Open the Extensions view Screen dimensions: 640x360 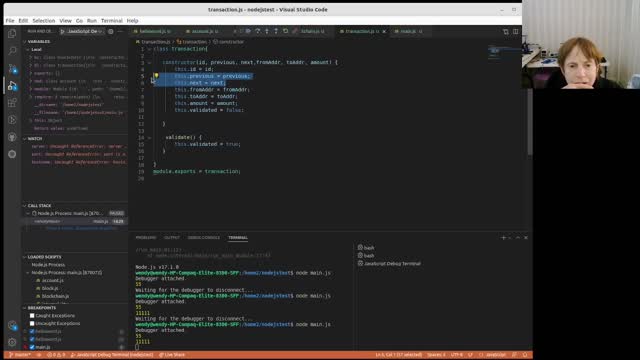pyautogui.click(x=12, y=103)
